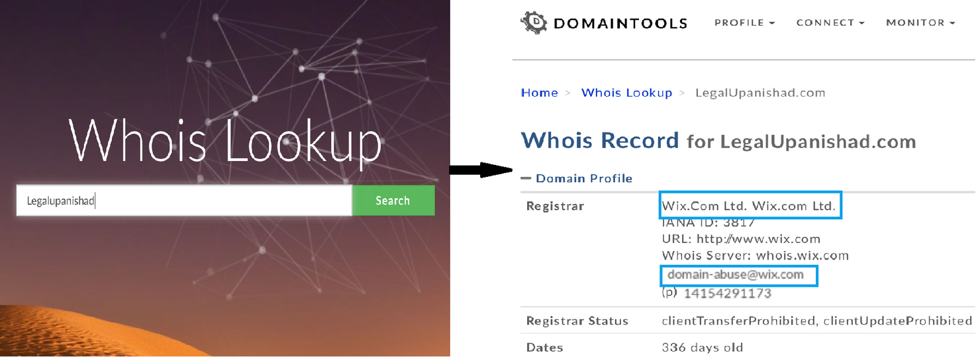Click the DOMAINTOOLS brand name
Image resolution: width=980 pixels, height=357 pixels.
click(620, 24)
